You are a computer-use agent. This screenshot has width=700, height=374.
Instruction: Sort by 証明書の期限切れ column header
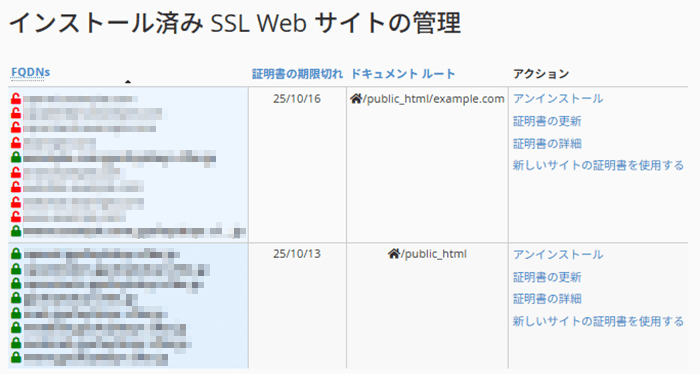[297, 74]
